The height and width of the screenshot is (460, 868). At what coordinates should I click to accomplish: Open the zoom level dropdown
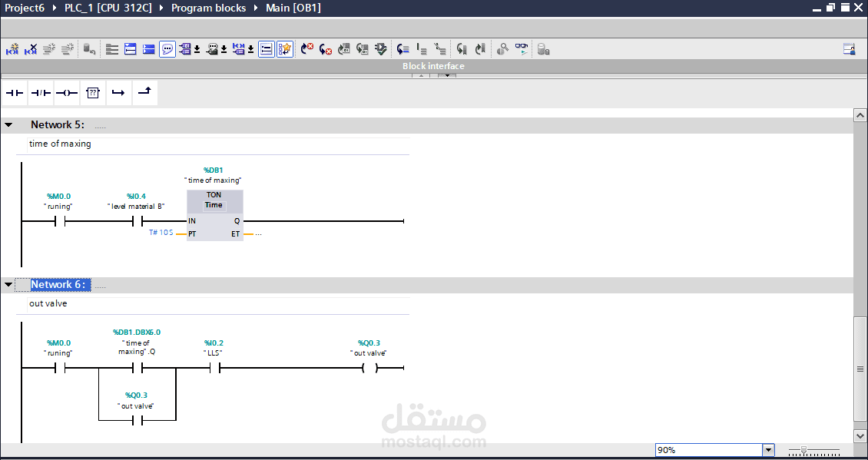pyautogui.click(x=768, y=450)
